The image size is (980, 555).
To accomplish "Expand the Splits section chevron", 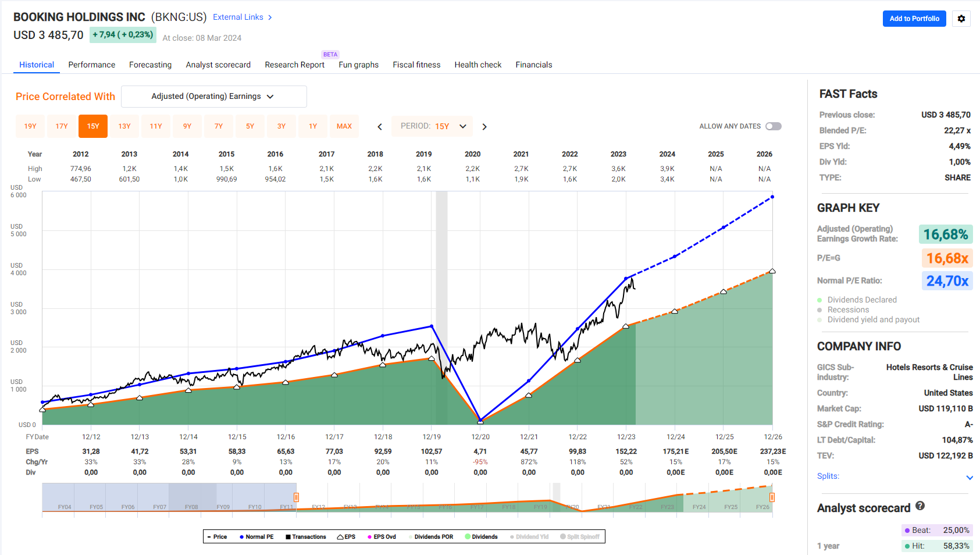I will click(970, 478).
